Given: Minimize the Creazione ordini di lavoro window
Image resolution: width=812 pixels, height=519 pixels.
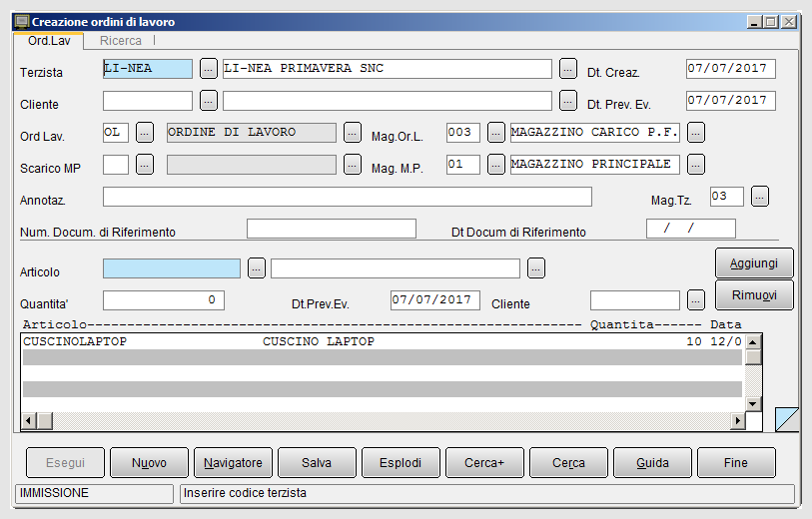Looking at the screenshot, I should coord(754,22).
